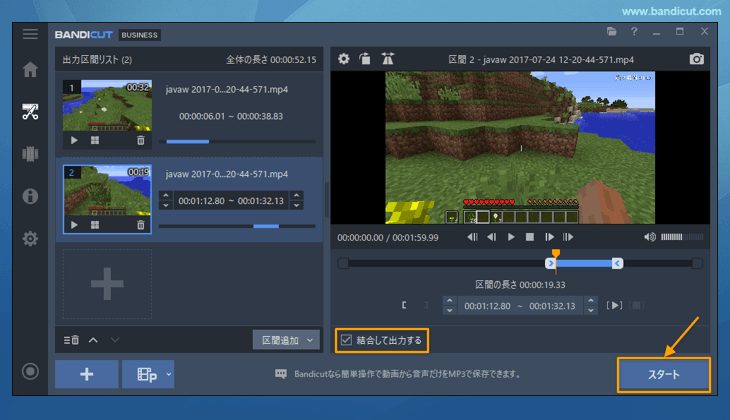Click segment 1 time range 00:00:06.01 ~ 00:00:38.83

tap(231, 116)
